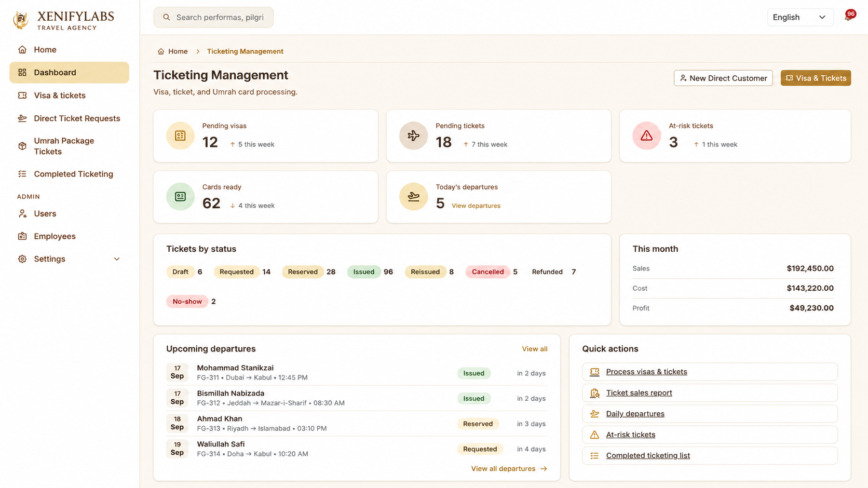This screenshot has width=868, height=488.
Task: Click the search magnifier icon
Action: (167, 18)
